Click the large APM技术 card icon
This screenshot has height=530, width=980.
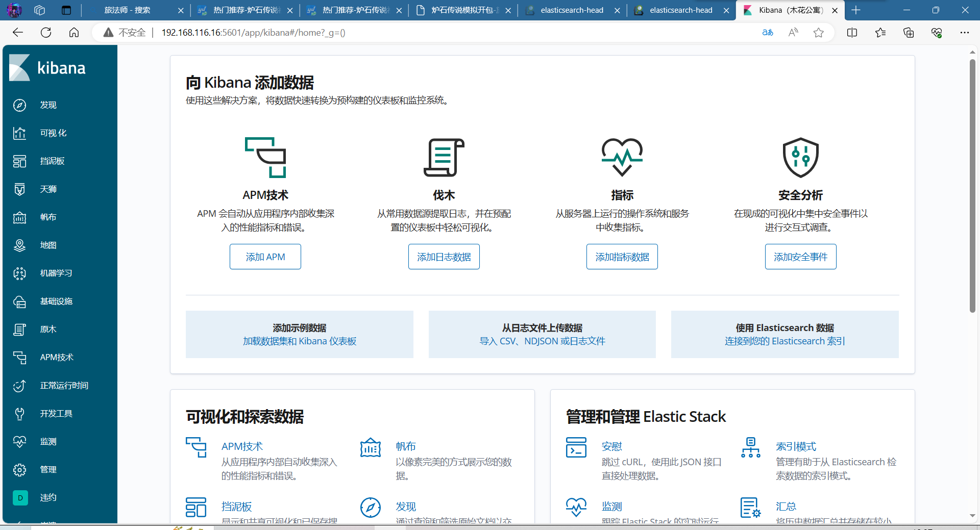pyautogui.click(x=265, y=158)
